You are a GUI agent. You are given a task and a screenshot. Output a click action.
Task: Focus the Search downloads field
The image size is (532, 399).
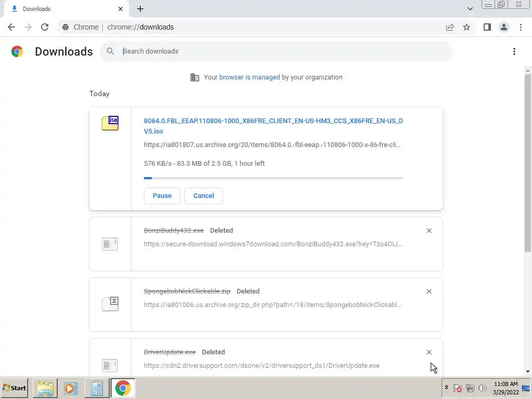click(276, 51)
